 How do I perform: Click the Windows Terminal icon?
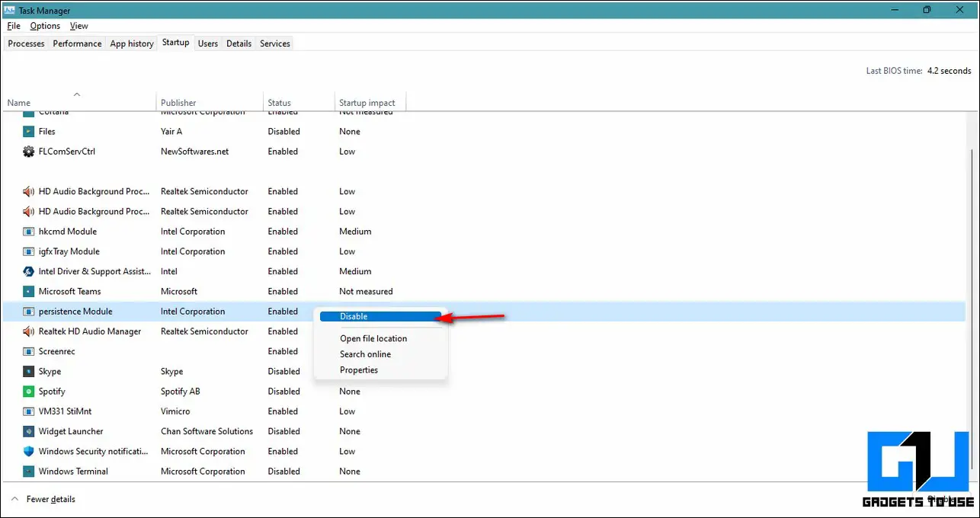coord(29,472)
